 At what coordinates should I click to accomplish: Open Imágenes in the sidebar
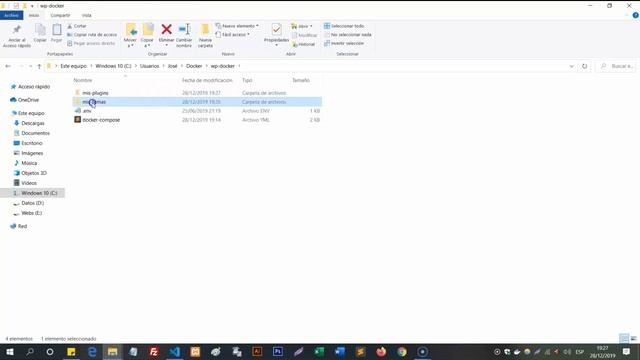(x=32, y=153)
